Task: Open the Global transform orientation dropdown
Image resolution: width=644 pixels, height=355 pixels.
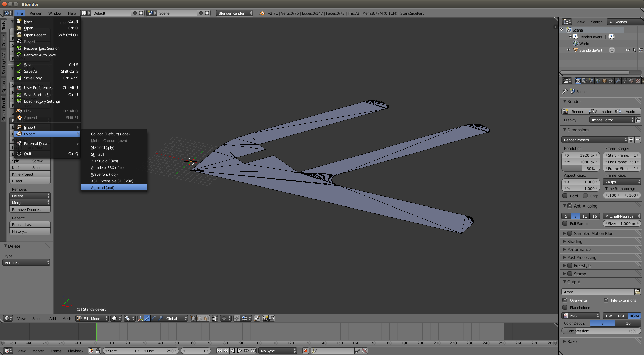Action: click(175, 318)
